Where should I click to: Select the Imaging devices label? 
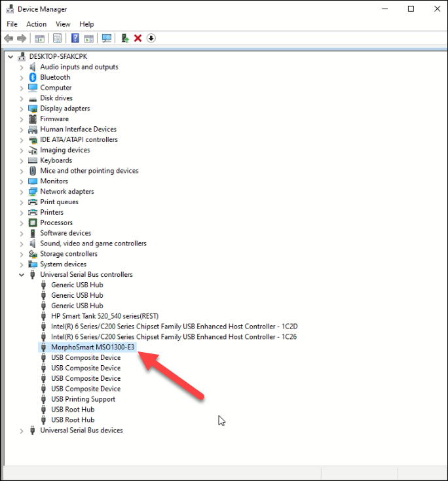[65, 150]
